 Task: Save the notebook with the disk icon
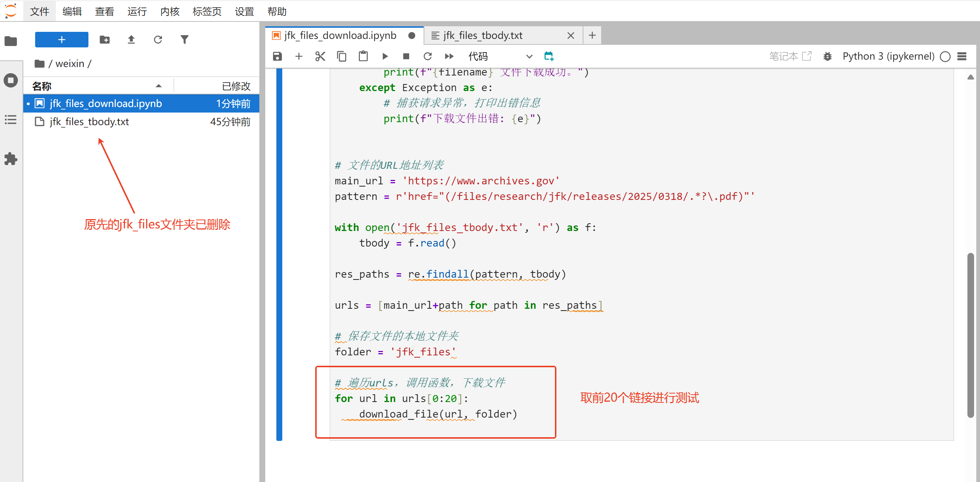(277, 56)
